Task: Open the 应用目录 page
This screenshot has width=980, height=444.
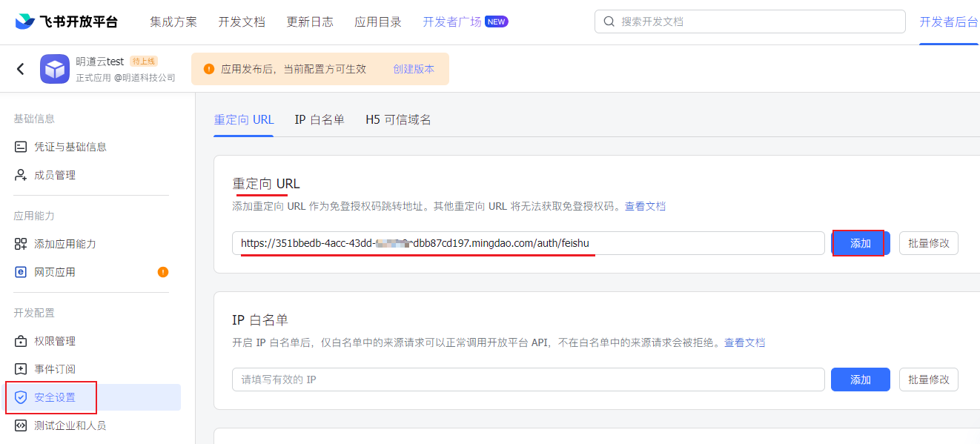Action: (378, 21)
